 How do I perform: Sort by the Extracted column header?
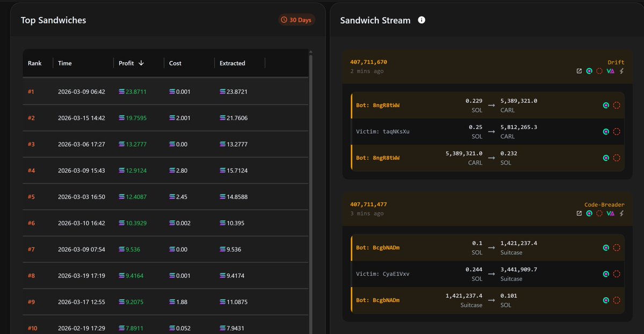click(233, 63)
